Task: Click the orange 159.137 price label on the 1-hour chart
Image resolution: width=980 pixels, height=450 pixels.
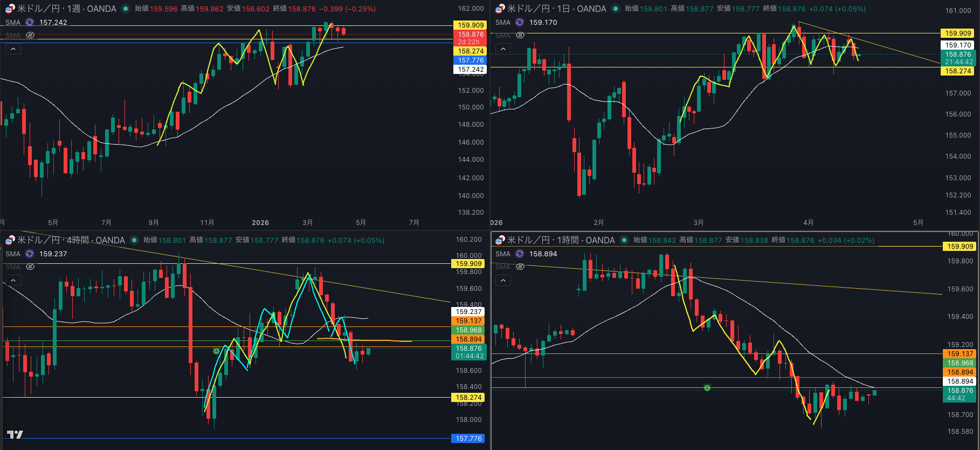Action: [960, 354]
